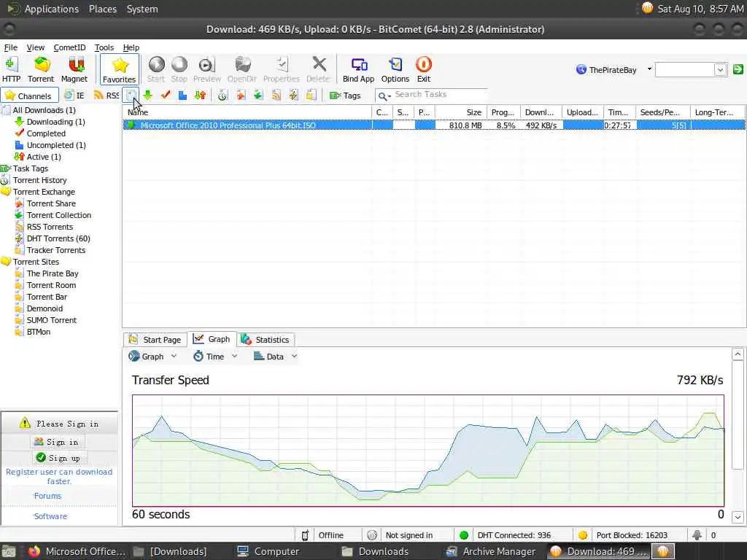Click the DHT Connected status entry
Image resolution: width=747 pixels, height=560 pixels.
point(514,535)
